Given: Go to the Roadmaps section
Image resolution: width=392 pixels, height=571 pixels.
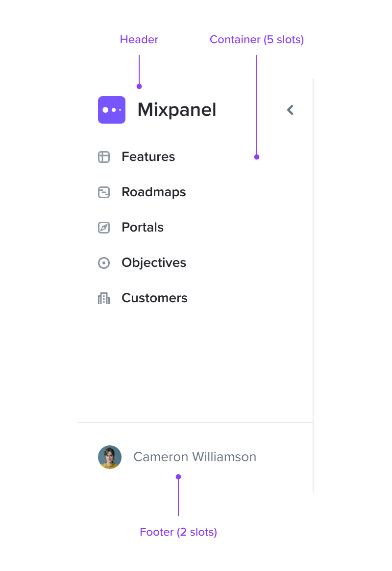Looking at the screenshot, I should (x=154, y=192).
